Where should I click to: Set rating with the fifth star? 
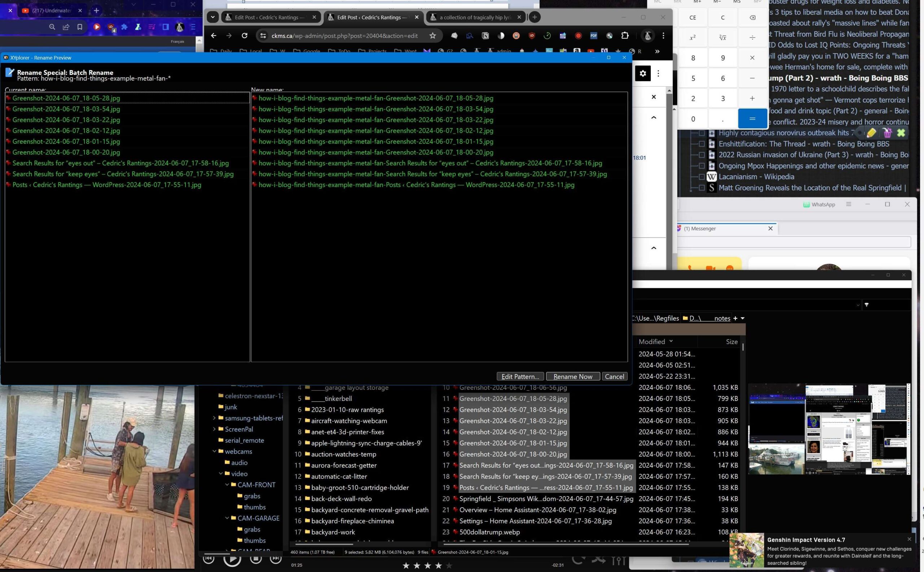click(x=449, y=565)
